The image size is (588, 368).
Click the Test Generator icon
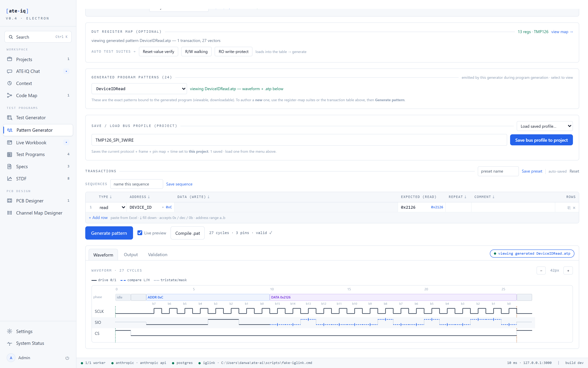click(10, 118)
